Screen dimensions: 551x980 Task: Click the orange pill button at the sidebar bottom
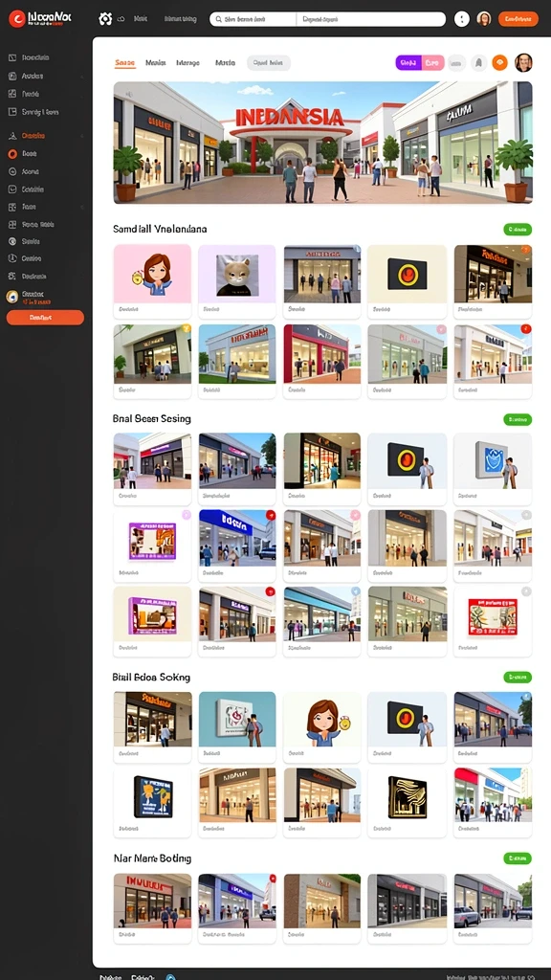(45, 318)
